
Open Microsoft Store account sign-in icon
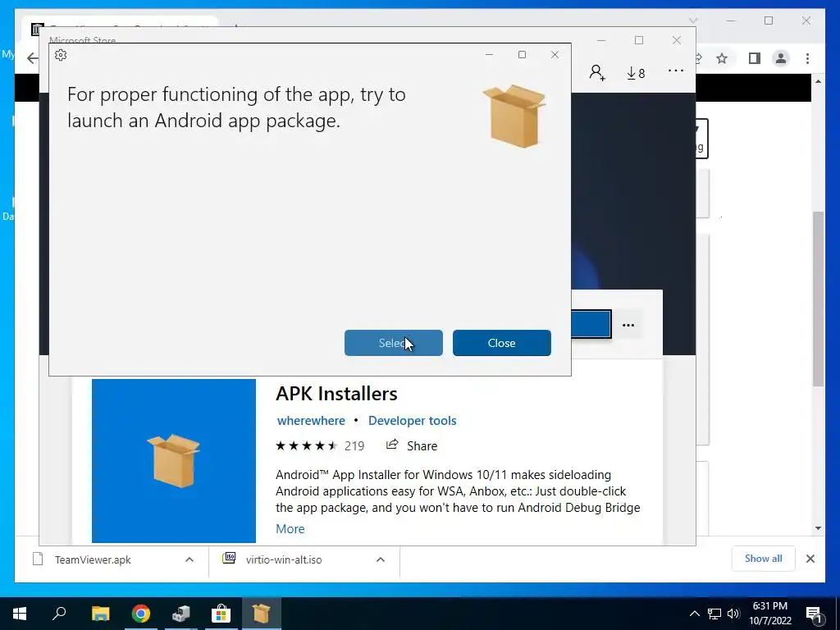597,72
